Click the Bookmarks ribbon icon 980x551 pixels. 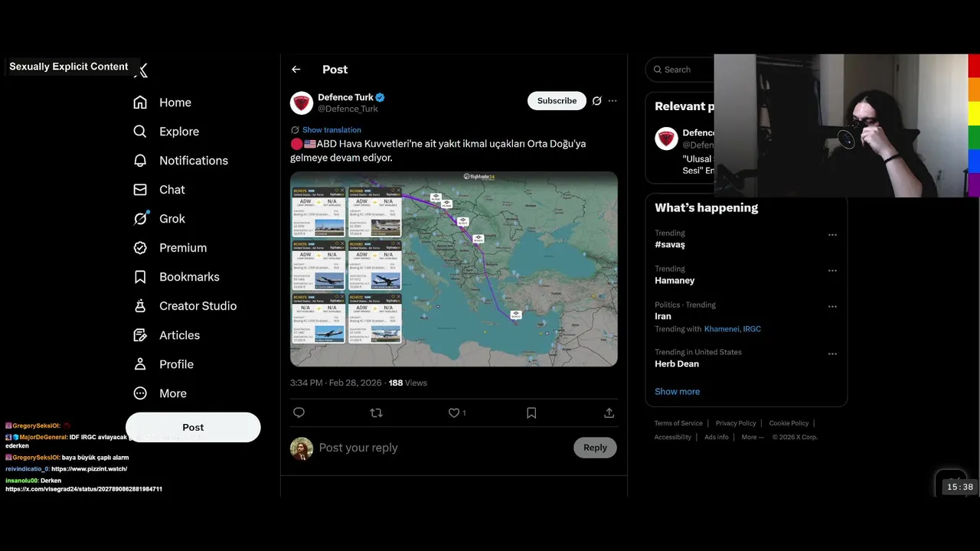(x=140, y=277)
